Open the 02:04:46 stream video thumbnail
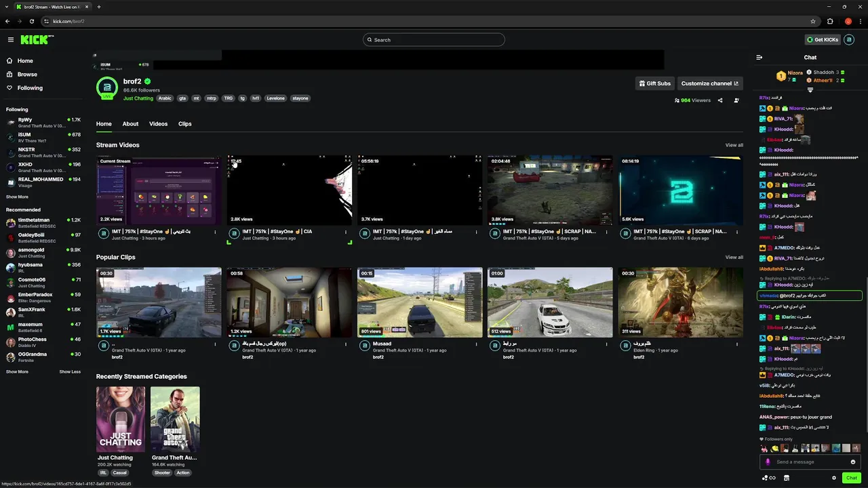 click(550, 190)
